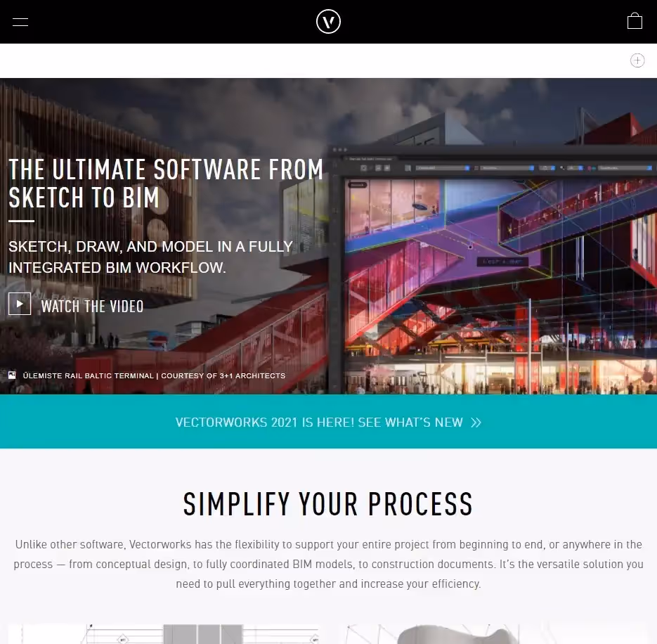The height and width of the screenshot is (644, 657).
Task: Select the hero image play button square
Action: point(20,304)
